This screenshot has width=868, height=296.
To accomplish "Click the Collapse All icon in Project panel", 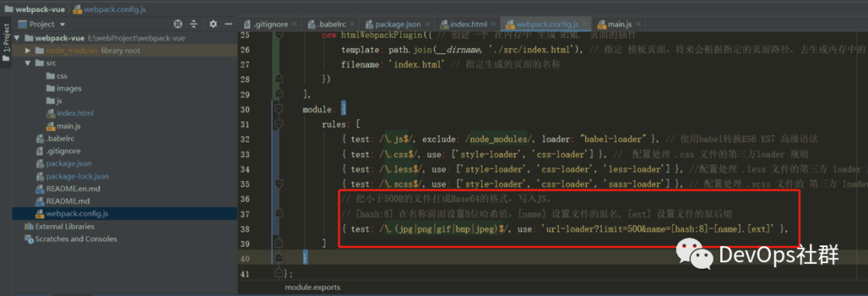I will (194, 24).
